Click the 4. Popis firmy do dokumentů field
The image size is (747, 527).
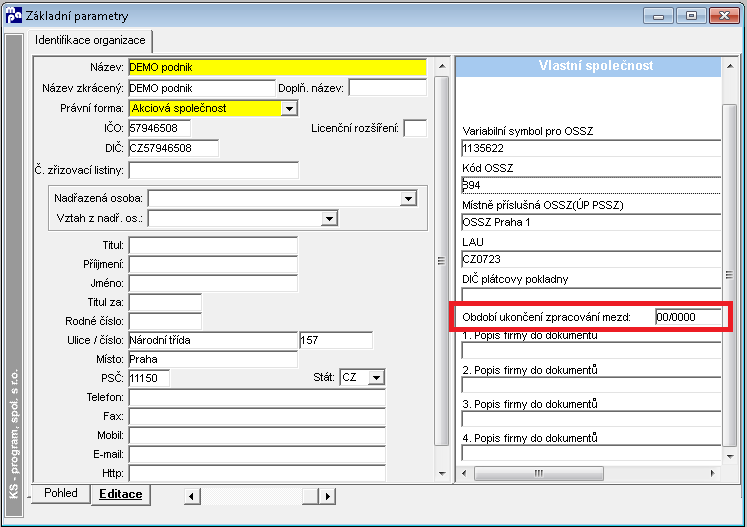click(591, 453)
